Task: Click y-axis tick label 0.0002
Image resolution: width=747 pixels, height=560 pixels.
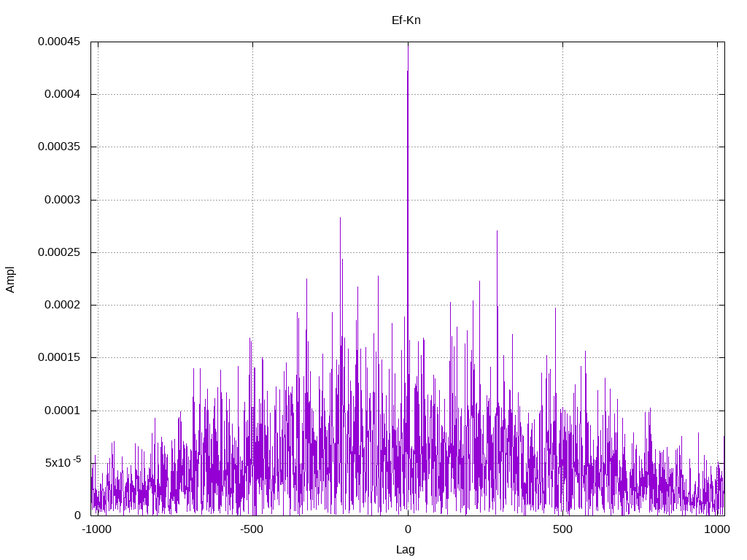Action: click(63, 305)
